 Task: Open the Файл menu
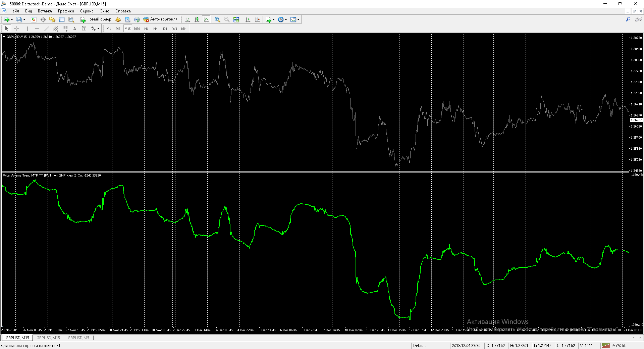[x=14, y=11]
